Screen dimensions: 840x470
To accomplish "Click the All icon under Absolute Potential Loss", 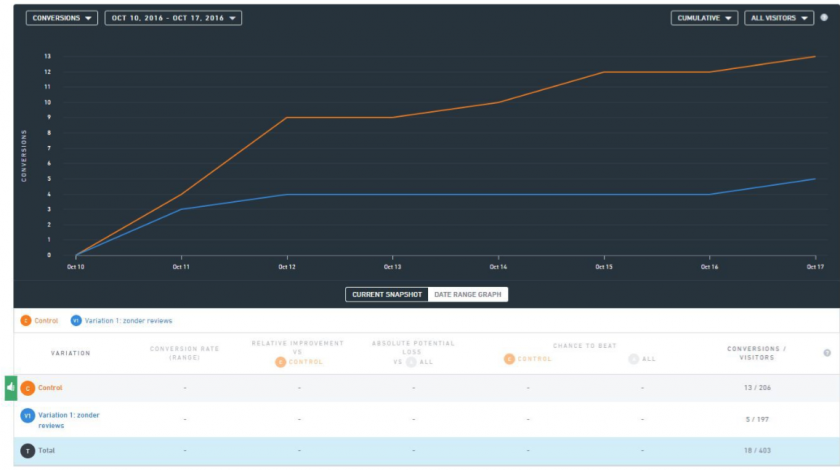I will point(411,362).
